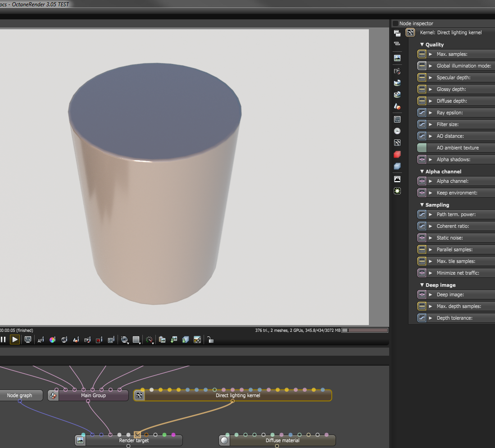Collapse the Quality section
Viewport: 495px width, 448px height.
pos(422,45)
